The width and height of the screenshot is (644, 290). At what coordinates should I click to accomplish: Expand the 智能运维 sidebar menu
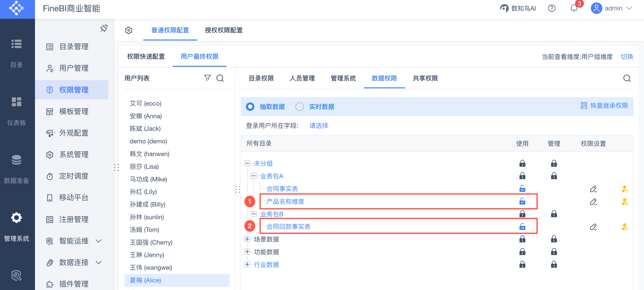(99, 241)
